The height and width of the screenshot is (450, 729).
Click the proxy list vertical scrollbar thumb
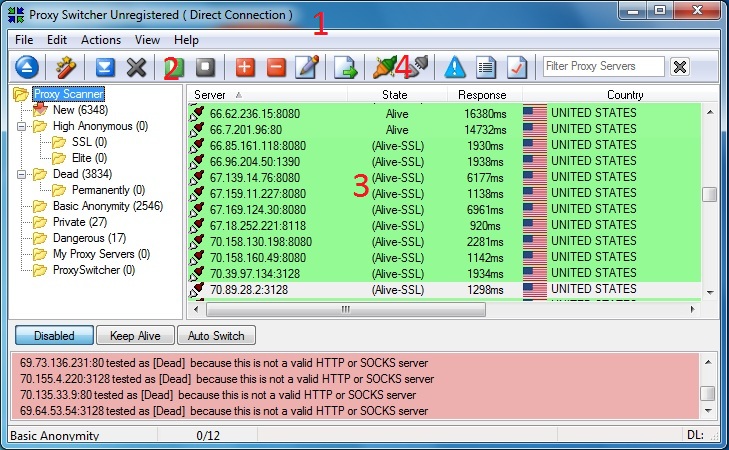709,194
